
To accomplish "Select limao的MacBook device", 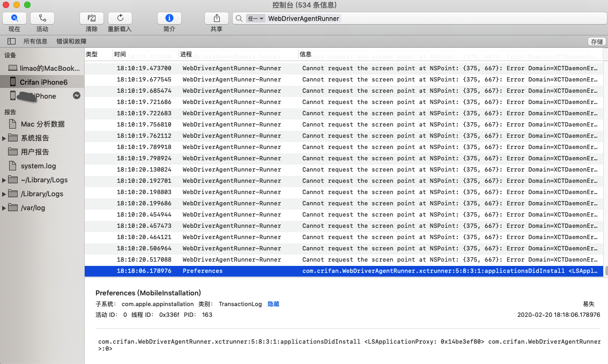I will point(42,68).
